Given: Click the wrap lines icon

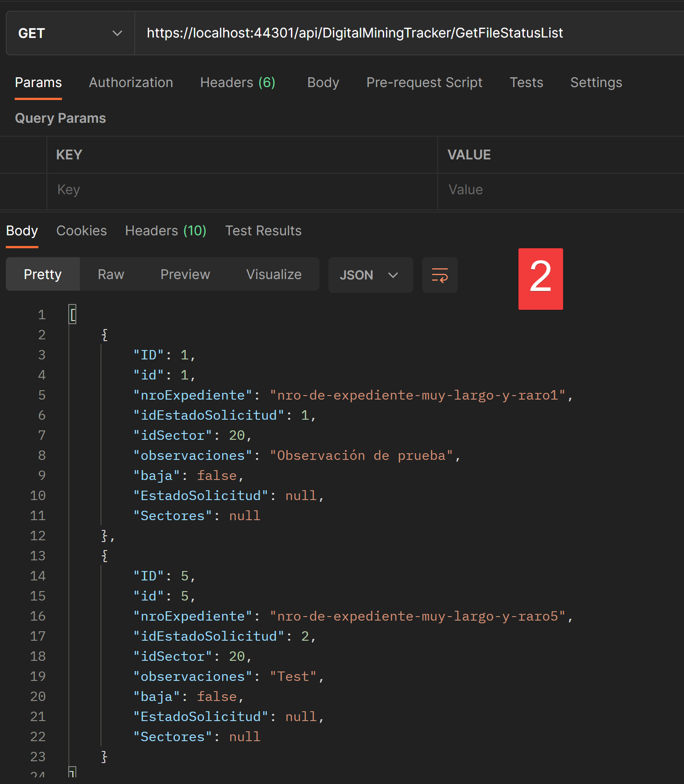Looking at the screenshot, I should tap(439, 275).
